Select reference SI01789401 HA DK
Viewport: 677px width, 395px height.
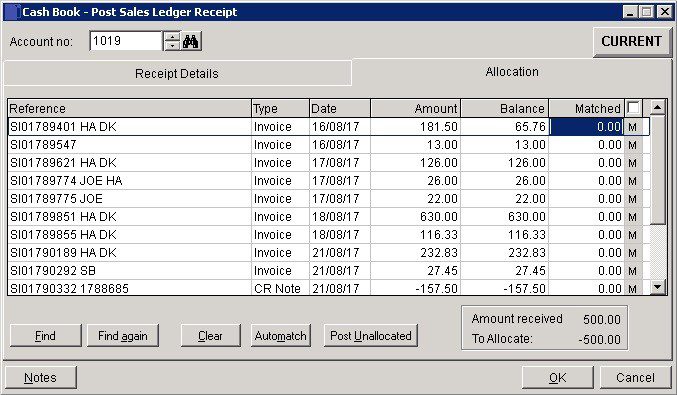[130, 127]
